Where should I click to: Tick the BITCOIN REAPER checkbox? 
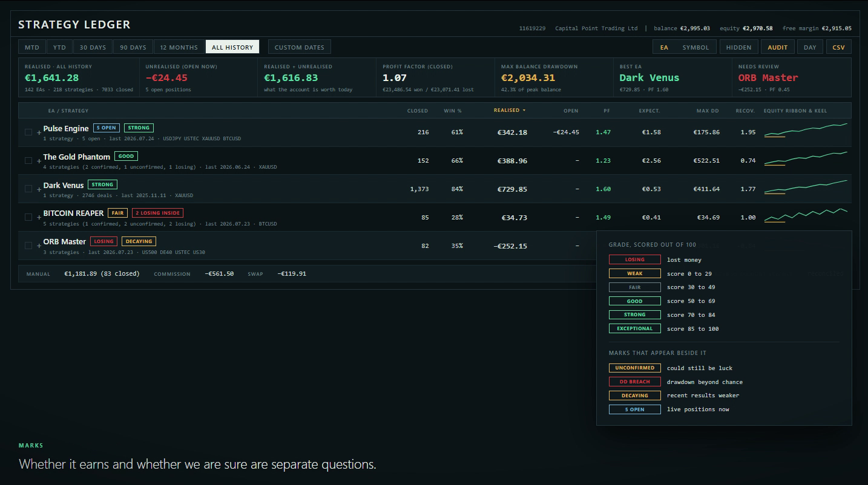click(28, 217)
